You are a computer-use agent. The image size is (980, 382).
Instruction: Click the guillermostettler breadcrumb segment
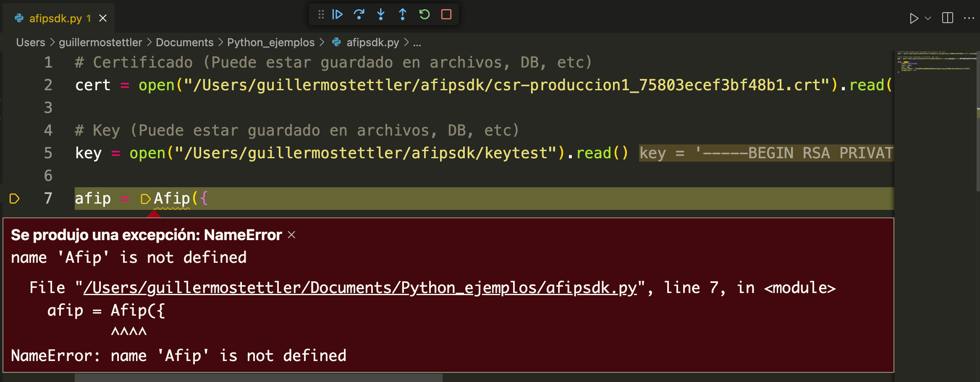coord(100,42)
